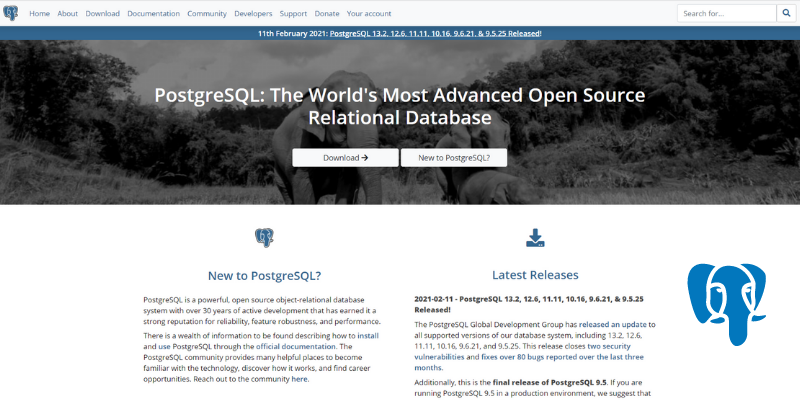
Task: Click the 2021-02-11 release headline text
Action: tap(529, 304)
